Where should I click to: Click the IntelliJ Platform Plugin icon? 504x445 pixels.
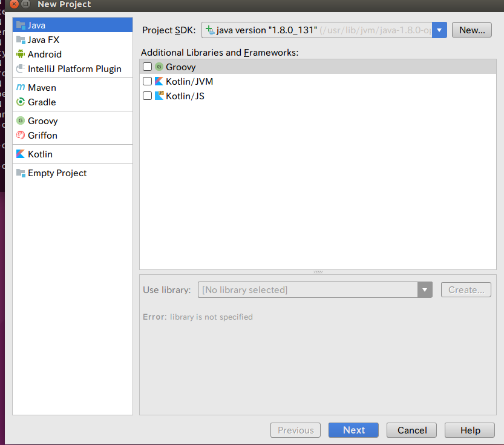tap(21, 68)
